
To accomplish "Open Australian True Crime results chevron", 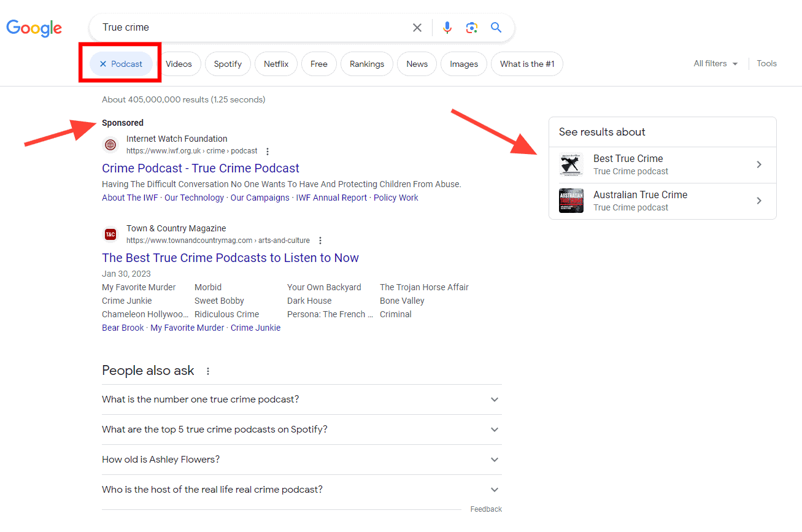I will [759, 201].
